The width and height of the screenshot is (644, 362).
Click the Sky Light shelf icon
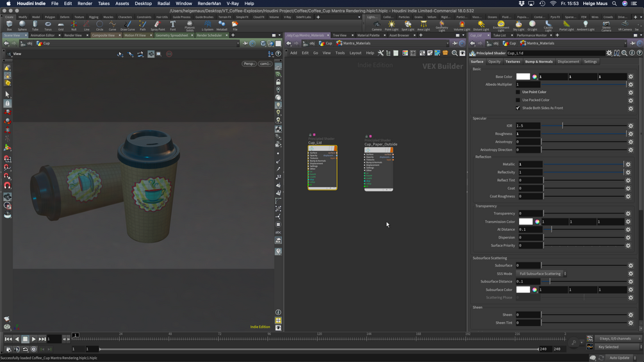click(518, 26)
